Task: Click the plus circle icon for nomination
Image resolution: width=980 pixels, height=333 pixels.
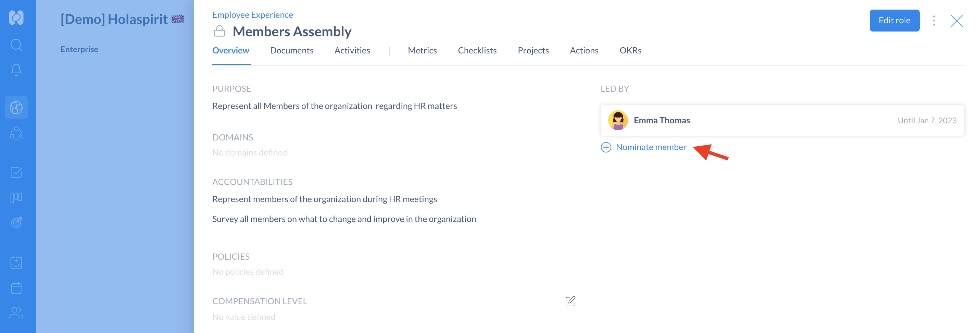Action: coord(606,147)
